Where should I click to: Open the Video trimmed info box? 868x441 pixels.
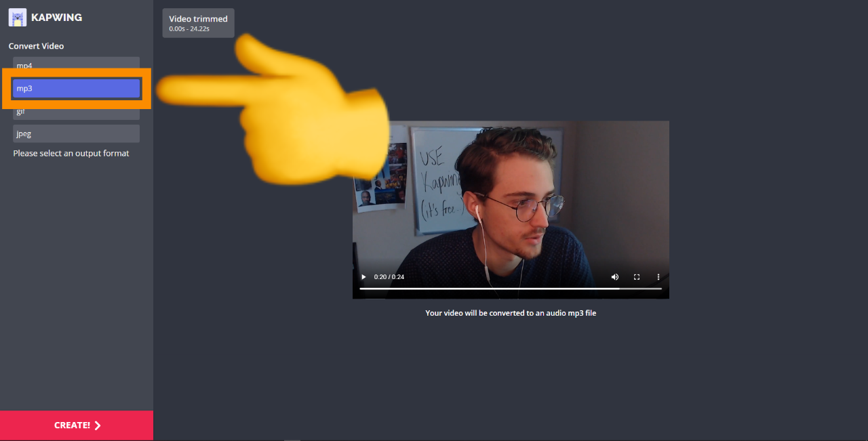tap(199, 23)
